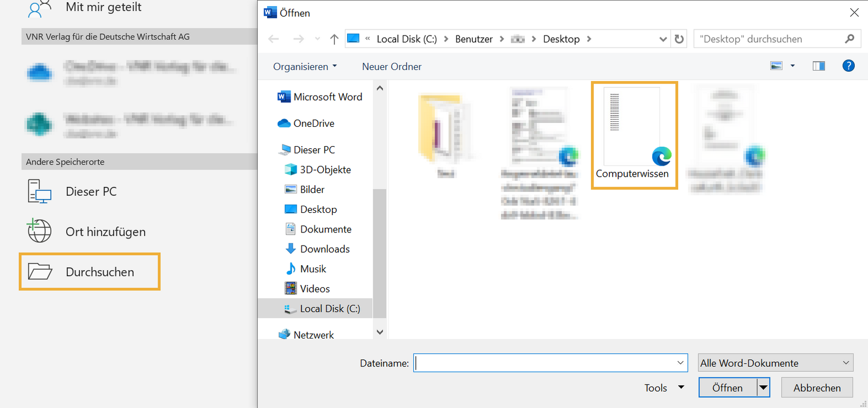Click the Up one level arrow icon
The width and height of the screenshot is (868, 408).
click(334, 39)
